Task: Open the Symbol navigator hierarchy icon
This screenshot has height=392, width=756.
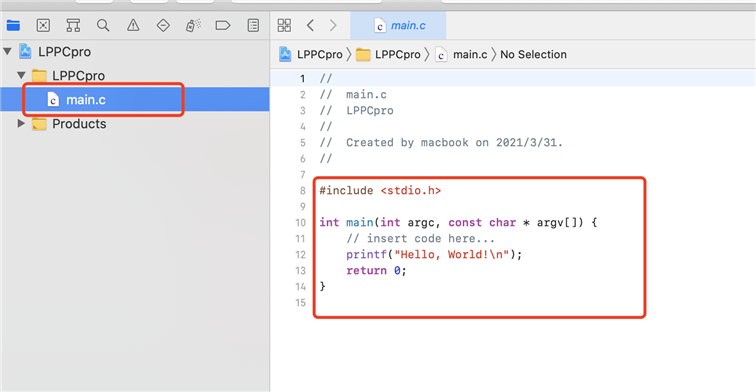Action: click(x=73, y=26)
